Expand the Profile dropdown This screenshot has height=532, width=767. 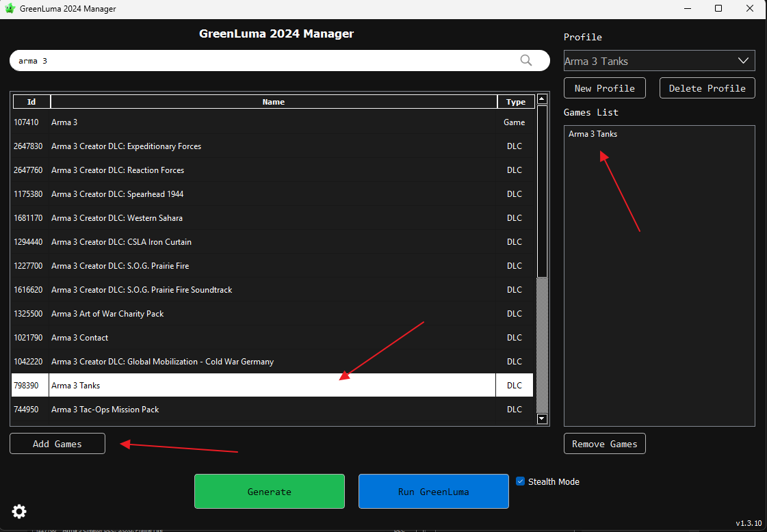743,61
